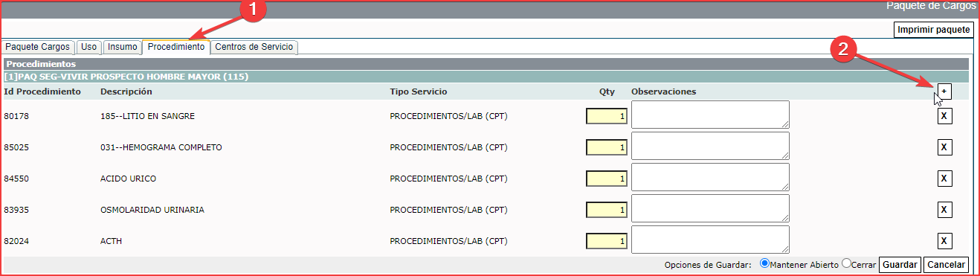Click procedure ID 83935
Screen dimensions: 980x276
16,210
